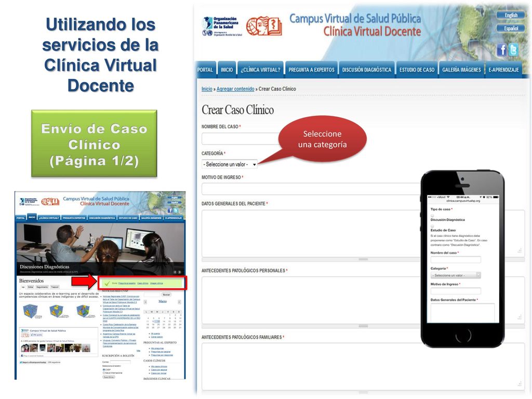Viewport: 532px width, 399px height.
Task: Click the Datos Generales del Paciente textarea on phone
Action: [462, 313]
